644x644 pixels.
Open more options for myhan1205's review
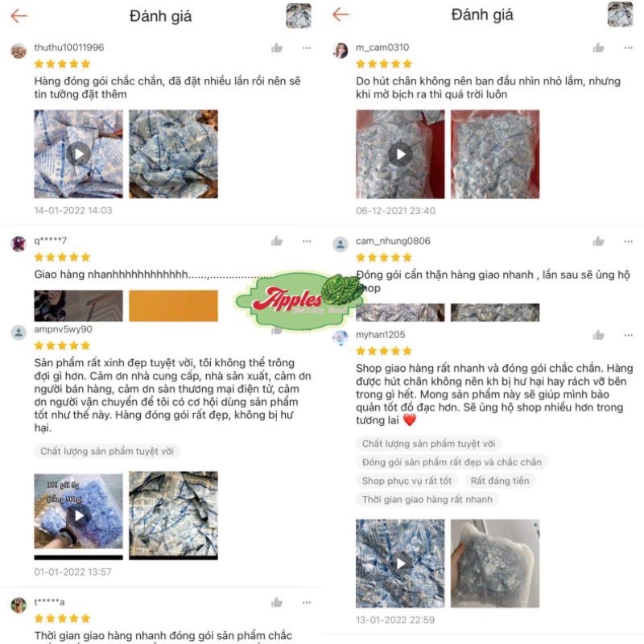click(628, 335)
